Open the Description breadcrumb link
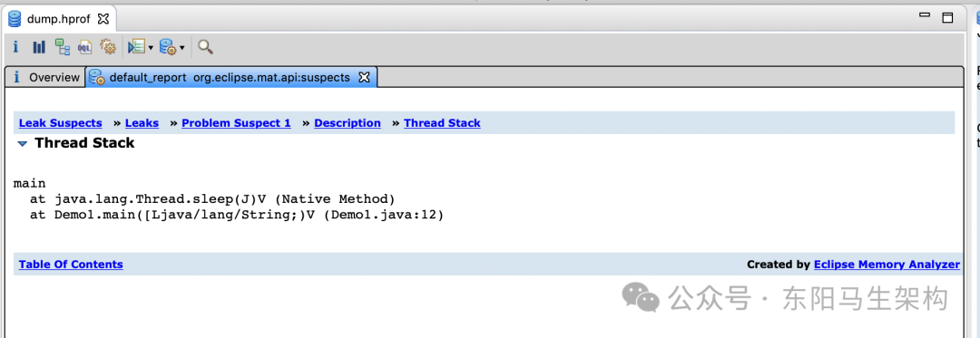This screenshot has width=980, height=338. [x=348, y=123]
